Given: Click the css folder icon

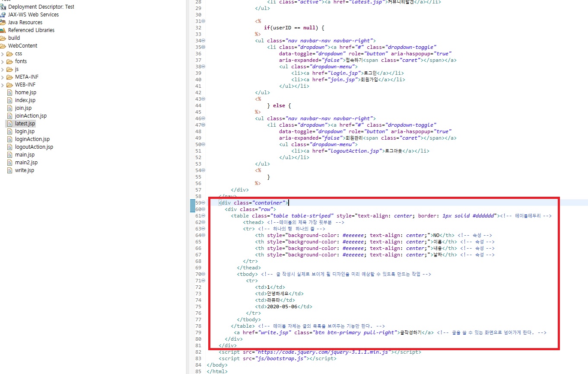Looking at the screenshot, I should 10,54.
